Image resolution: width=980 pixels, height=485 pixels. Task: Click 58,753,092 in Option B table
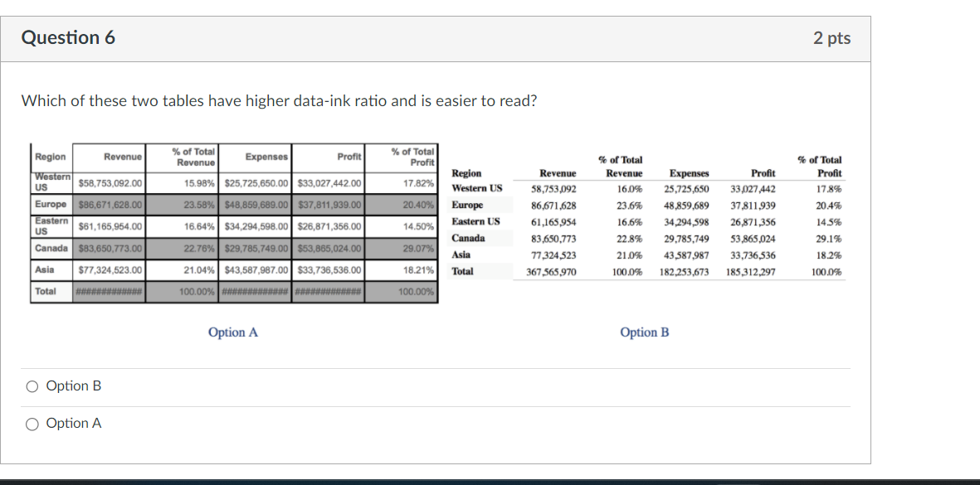click(553, 188)
